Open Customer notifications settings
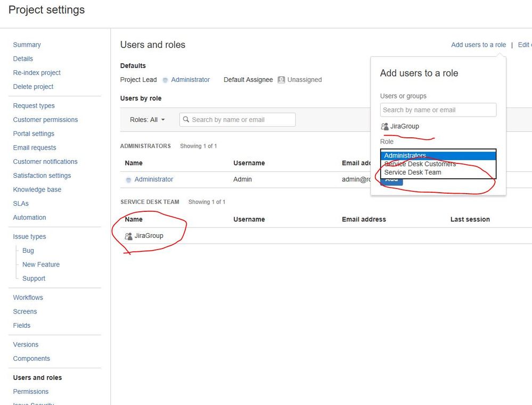532x405 pixels. (45, 161)
